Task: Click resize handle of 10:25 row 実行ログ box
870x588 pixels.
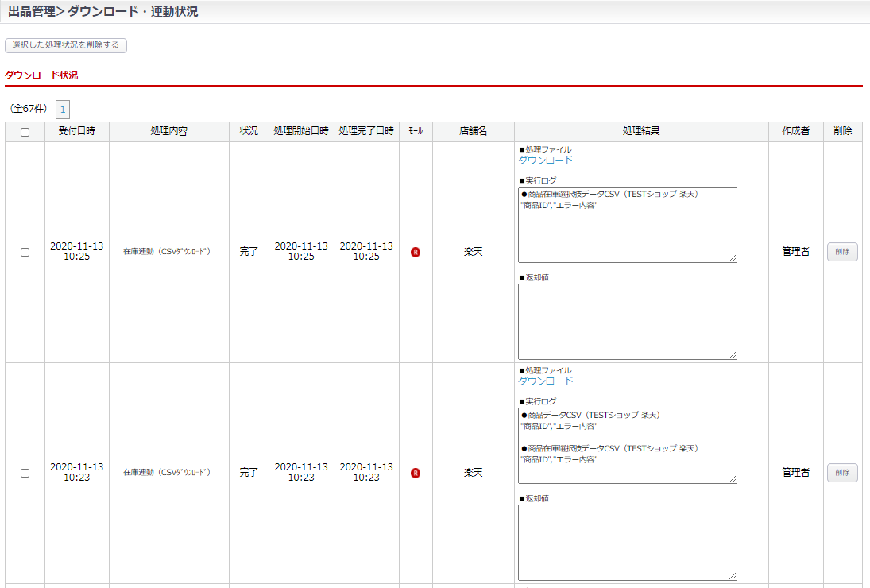Action: [732, 257]
